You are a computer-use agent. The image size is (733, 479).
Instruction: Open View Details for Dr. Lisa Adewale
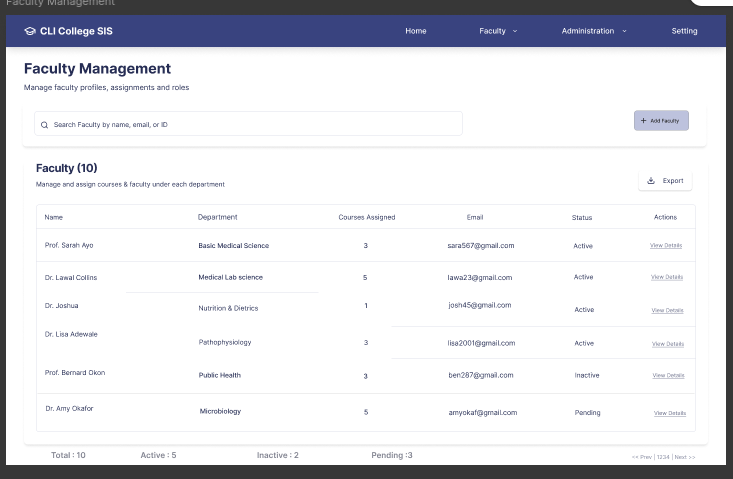coord(667,343)
